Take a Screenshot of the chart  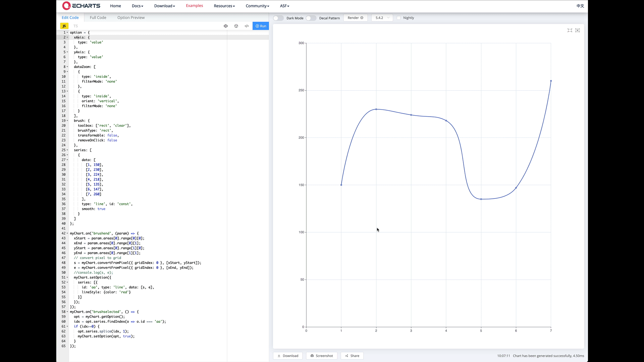322,356
